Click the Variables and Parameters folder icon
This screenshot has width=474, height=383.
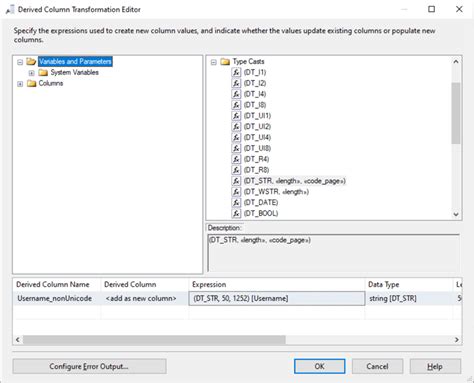(31, 61)
